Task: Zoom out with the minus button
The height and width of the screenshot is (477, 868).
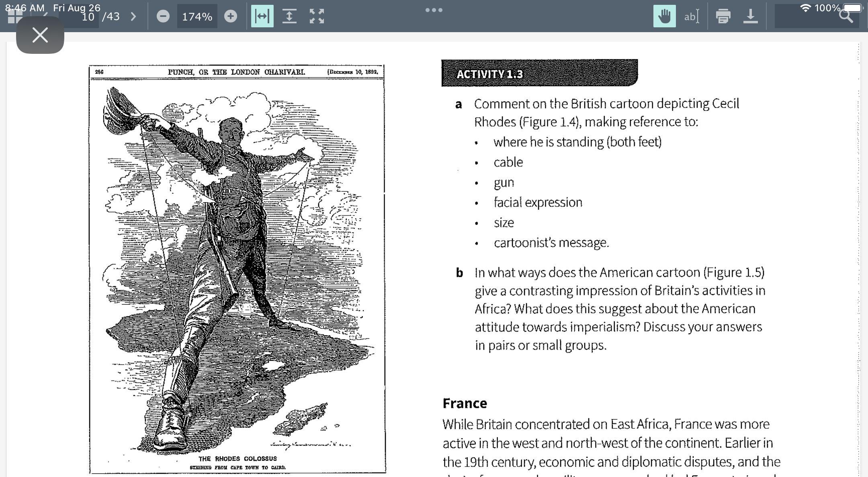Action: coord(163,16)
